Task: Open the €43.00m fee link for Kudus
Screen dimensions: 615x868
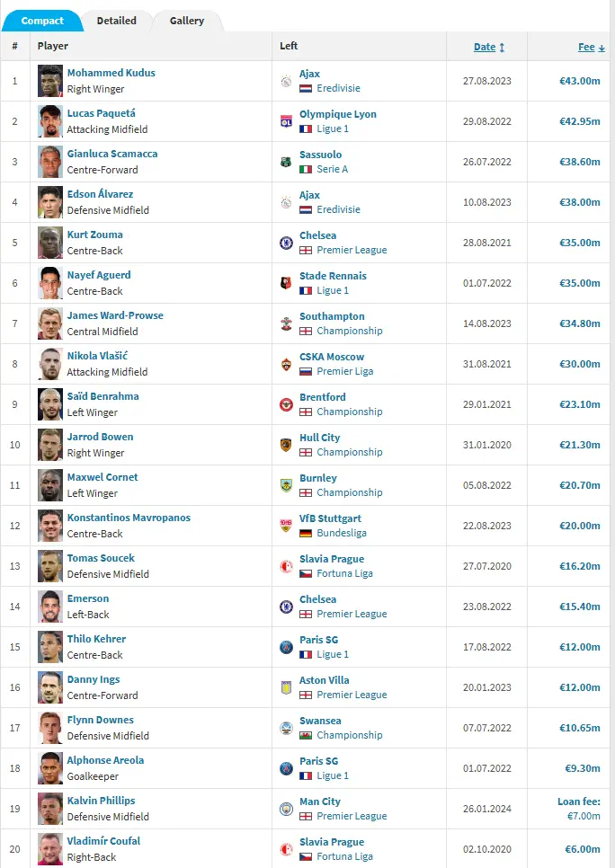Action: (x=580, y=81)
